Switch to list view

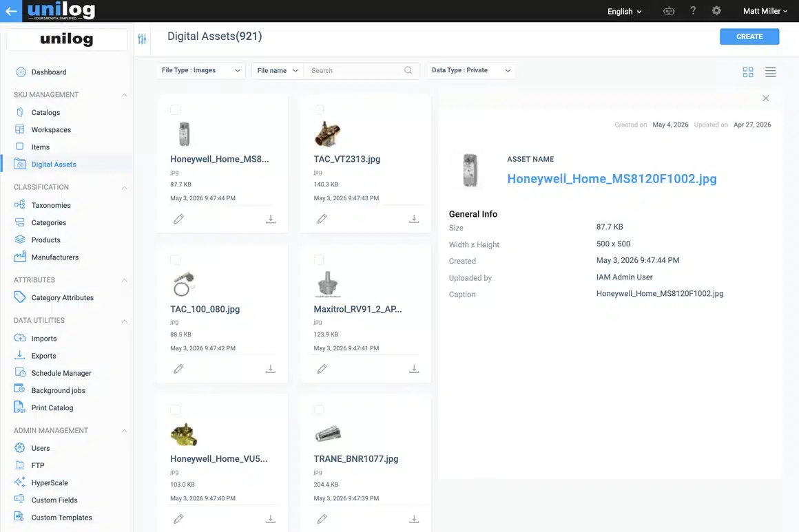point(770,72)
